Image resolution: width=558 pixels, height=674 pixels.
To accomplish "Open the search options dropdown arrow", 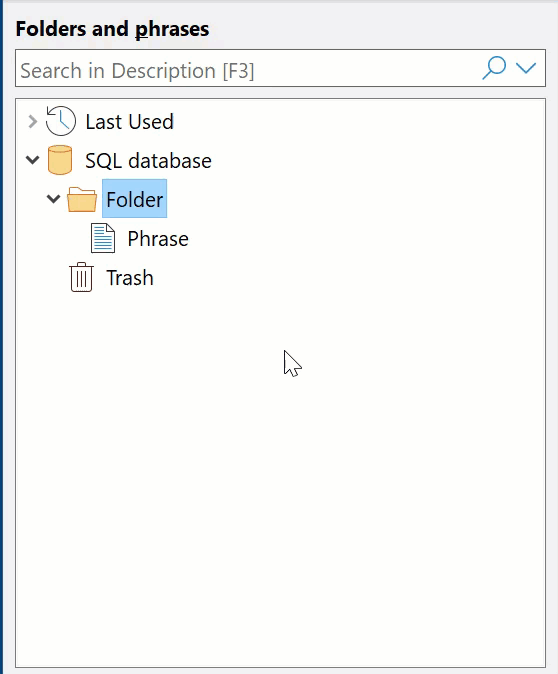I will (526, 68).
